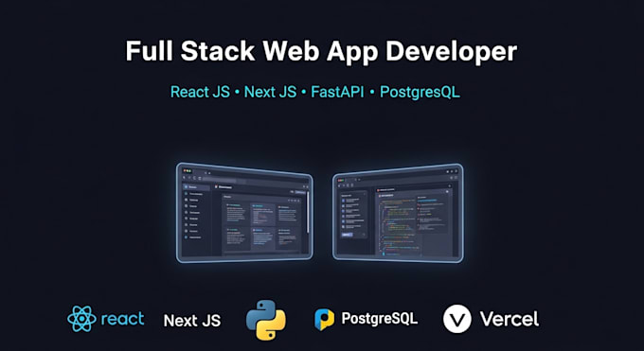Click 'FastAPI' in the cyan subtitle
The height and width of the screenshot is (351, 644).
point(337,92)
